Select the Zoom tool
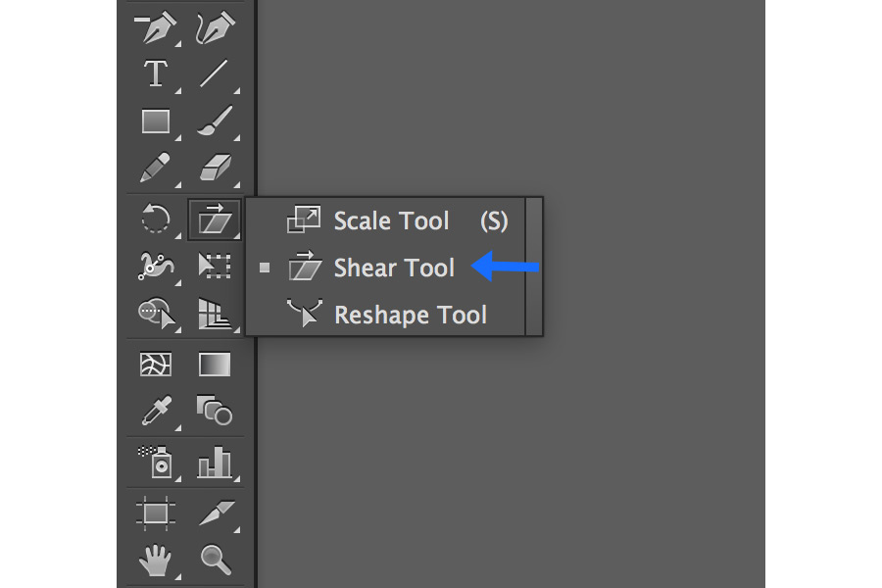The image size is (882, 588). (x=215, y=560)
